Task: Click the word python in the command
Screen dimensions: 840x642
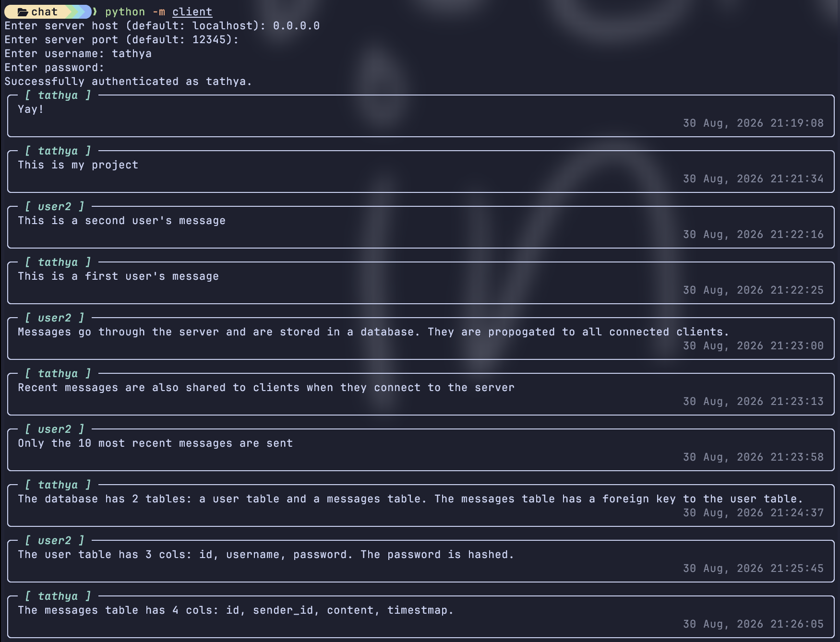Action: click(125, 12)
